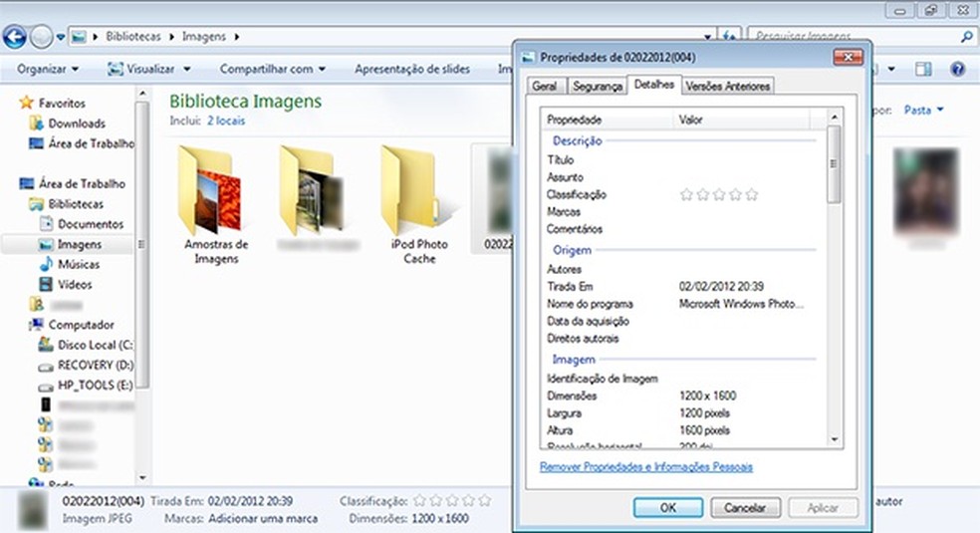Viewport: 980px width, 533px height.
Task: Click the Valor column header
Action: (741, 120)
